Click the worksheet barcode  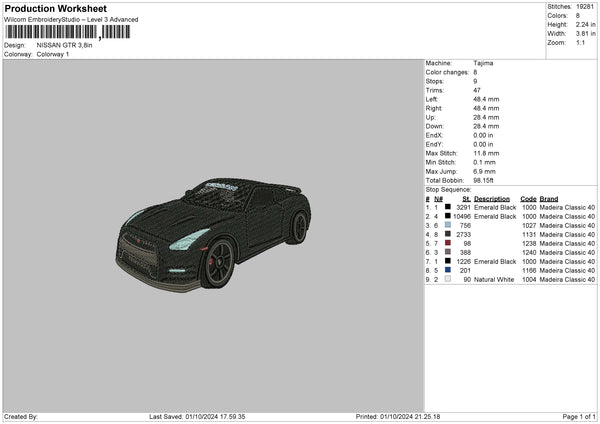(x=68, y=32)
